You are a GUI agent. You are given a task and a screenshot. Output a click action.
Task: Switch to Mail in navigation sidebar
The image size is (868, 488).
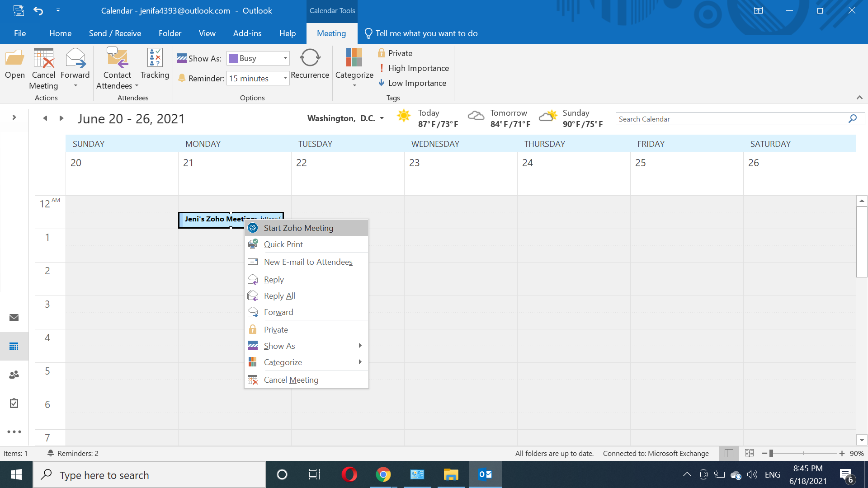coord(14,317)
